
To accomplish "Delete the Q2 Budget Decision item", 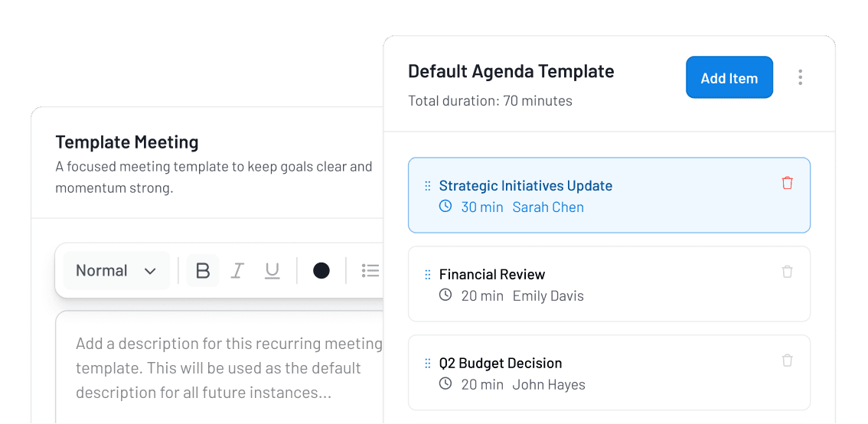I will coord(787,360).
